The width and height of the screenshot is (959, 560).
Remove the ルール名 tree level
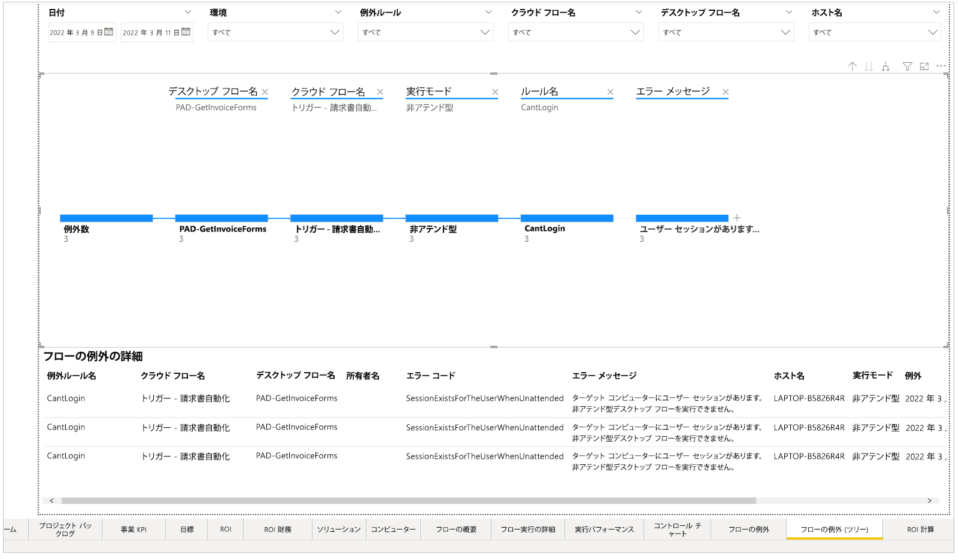[610, 92]
